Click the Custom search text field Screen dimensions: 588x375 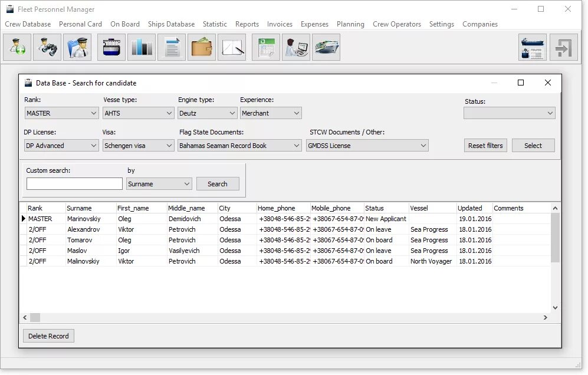(74, 184)
